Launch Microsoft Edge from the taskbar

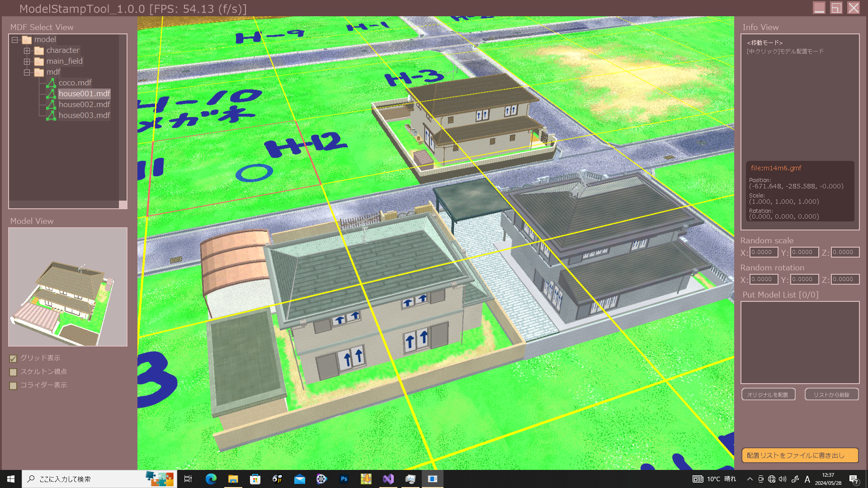pyautogui.click(x=211, y=479)
